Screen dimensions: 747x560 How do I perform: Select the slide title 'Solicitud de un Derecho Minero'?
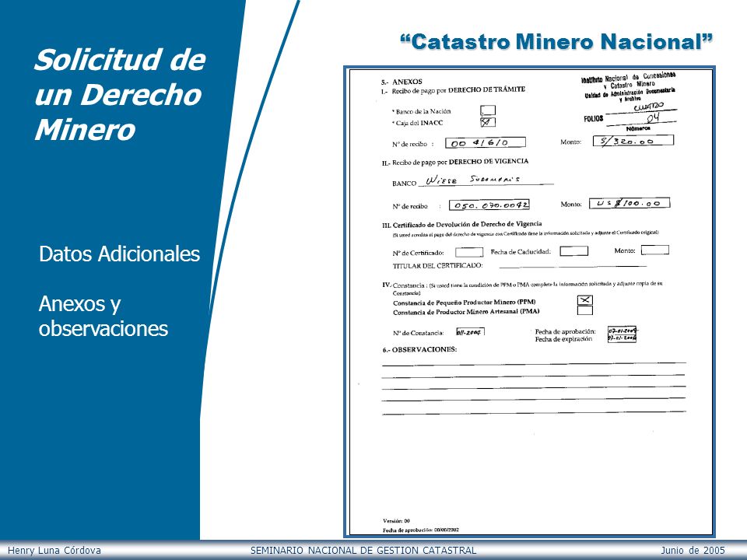tap(119, 94)
